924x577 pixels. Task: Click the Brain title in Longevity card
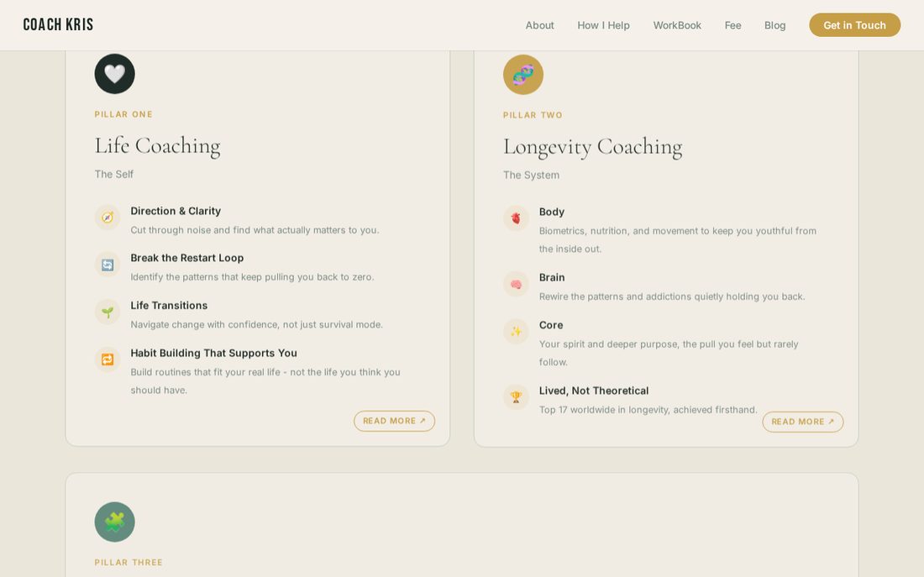pyautogui.click(x=552, y=277)
